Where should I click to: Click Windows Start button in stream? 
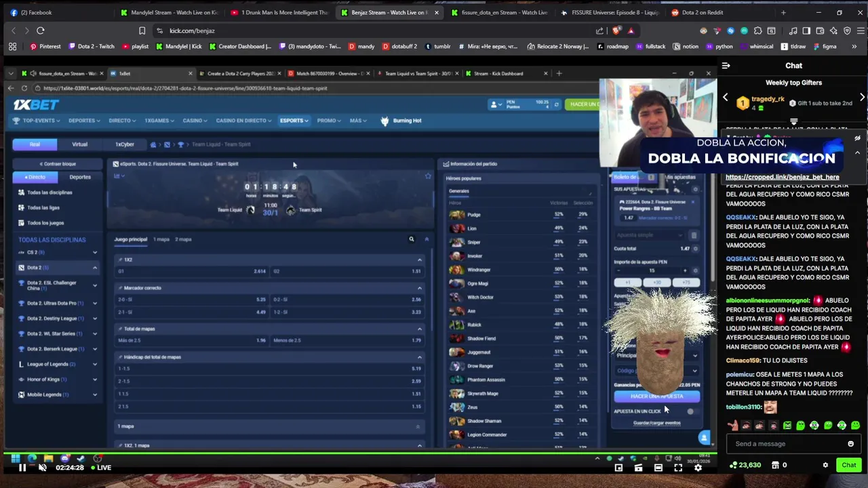15,459
